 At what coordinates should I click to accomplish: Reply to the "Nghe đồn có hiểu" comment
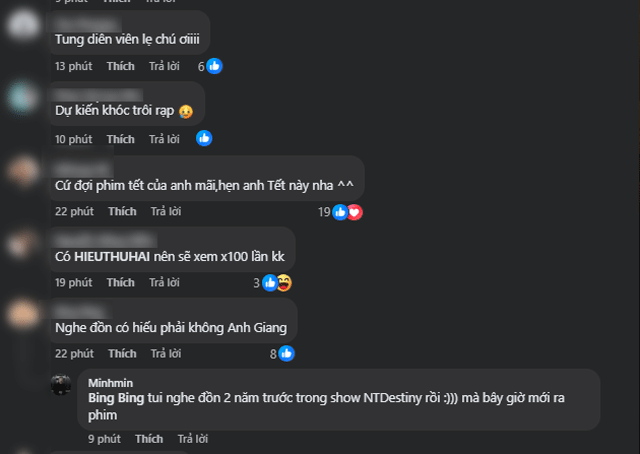[x=165, y=354]
